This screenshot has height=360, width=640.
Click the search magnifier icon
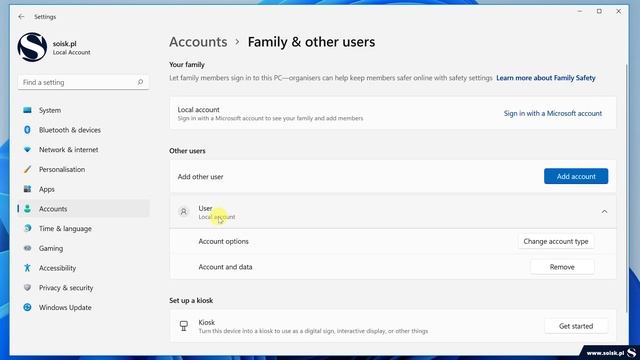[x=140, y=82]
